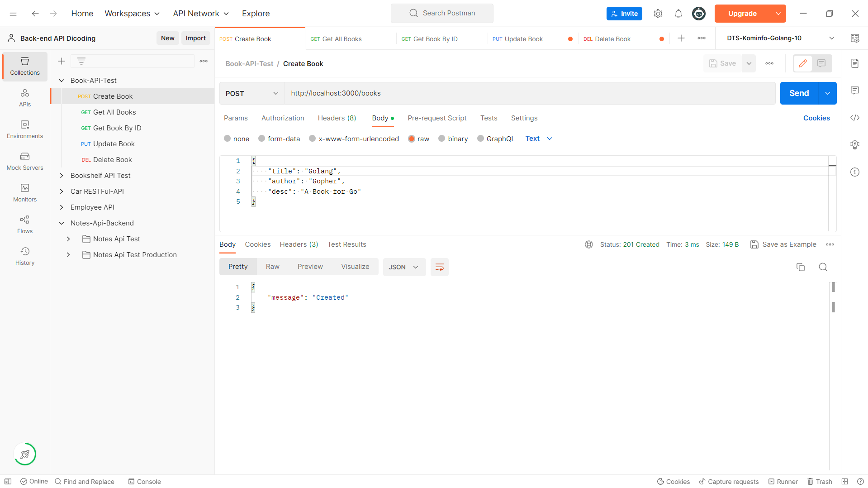Collapse the Book-API-Test collection

(x=62, y=80)
